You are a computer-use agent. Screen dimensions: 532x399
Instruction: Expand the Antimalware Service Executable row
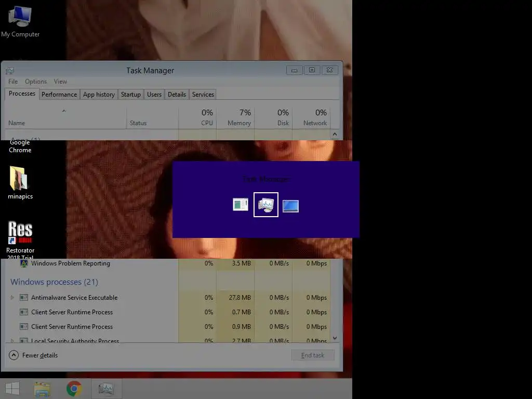(x=12, y=298)
